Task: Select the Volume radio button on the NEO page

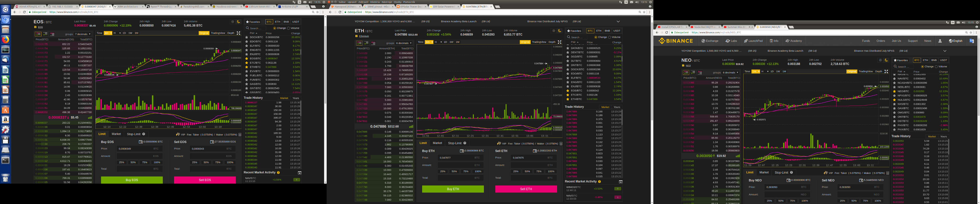Action: click(x=936, y=66)
